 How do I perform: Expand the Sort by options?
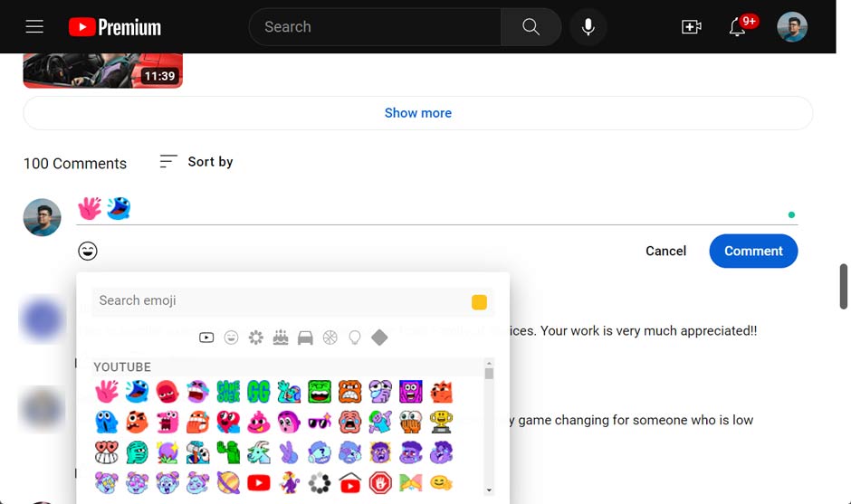coord(196,162)
